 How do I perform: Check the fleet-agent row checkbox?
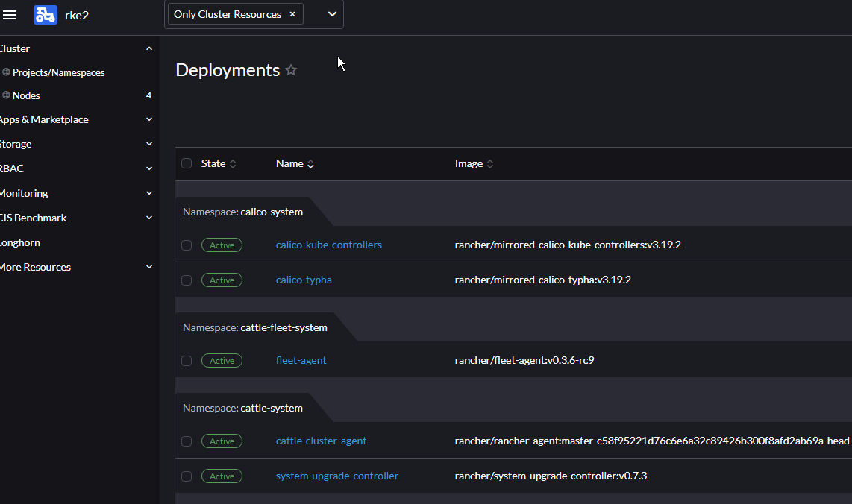pos(187,360)
